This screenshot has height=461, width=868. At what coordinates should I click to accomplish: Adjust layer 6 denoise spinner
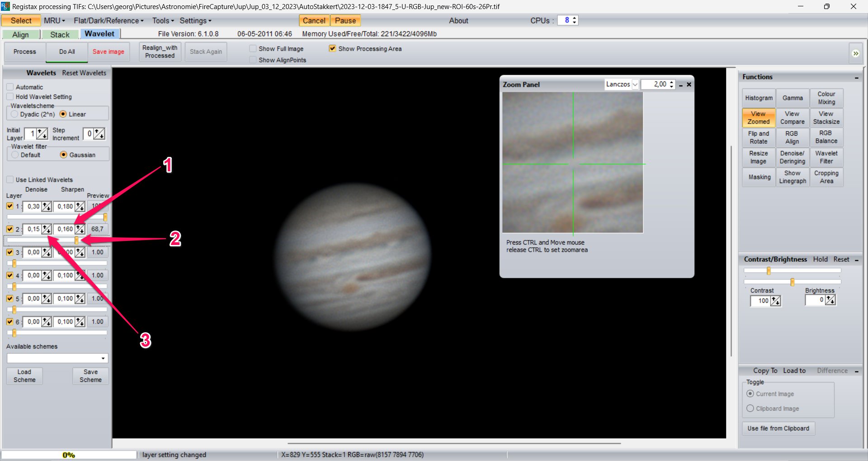[47, 322]
